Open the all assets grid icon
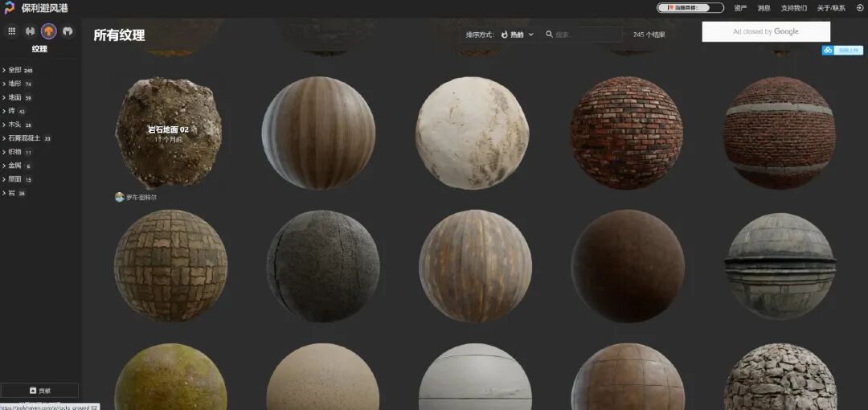The width and height of the screenshot is (868, 410). [11, 31]
